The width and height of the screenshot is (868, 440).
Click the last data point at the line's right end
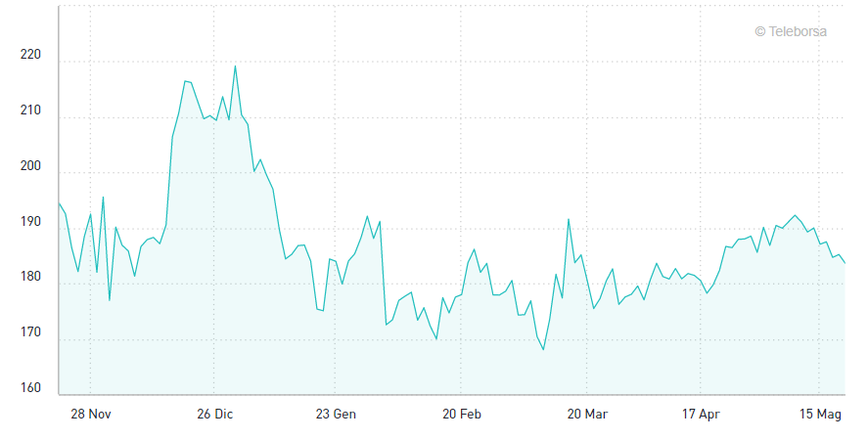[x=845, y=262]
